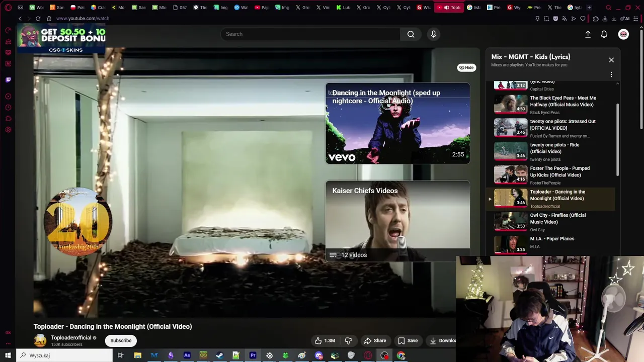
Task: Open Premiere Pro from the taskbar
Action: (253, 355)
